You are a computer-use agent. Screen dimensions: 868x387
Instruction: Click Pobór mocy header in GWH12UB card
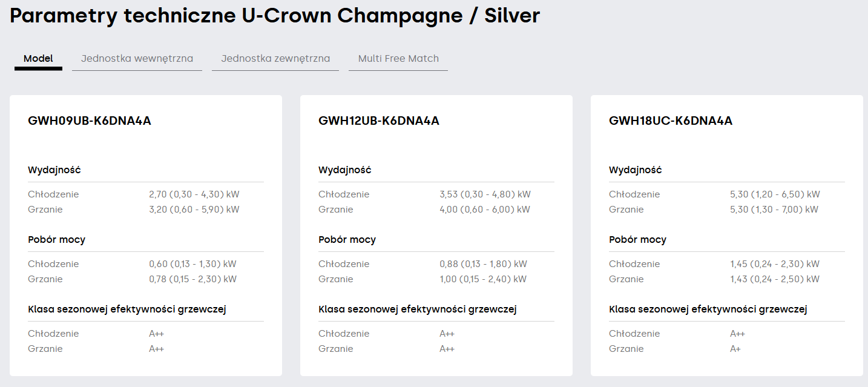coord(347,240)
